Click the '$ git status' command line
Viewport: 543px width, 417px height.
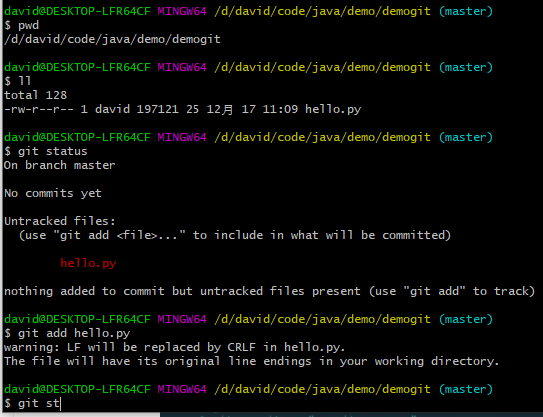tap(46, 151)
